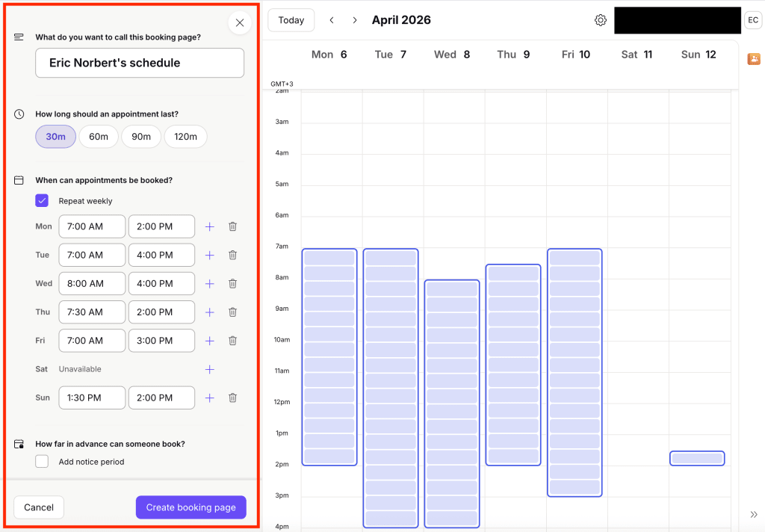765x532 pixels.
Task: Add availability for Saturday
Action: 209,369
